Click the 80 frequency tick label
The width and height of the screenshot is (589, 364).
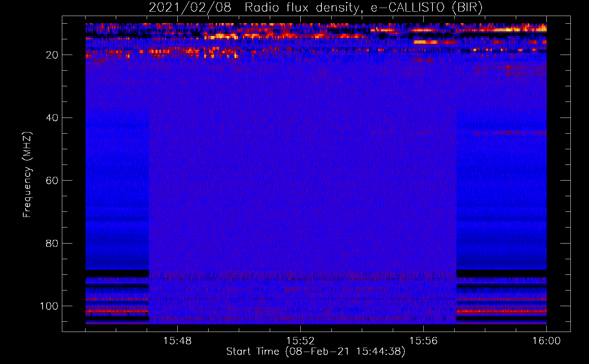click(52, 243)
